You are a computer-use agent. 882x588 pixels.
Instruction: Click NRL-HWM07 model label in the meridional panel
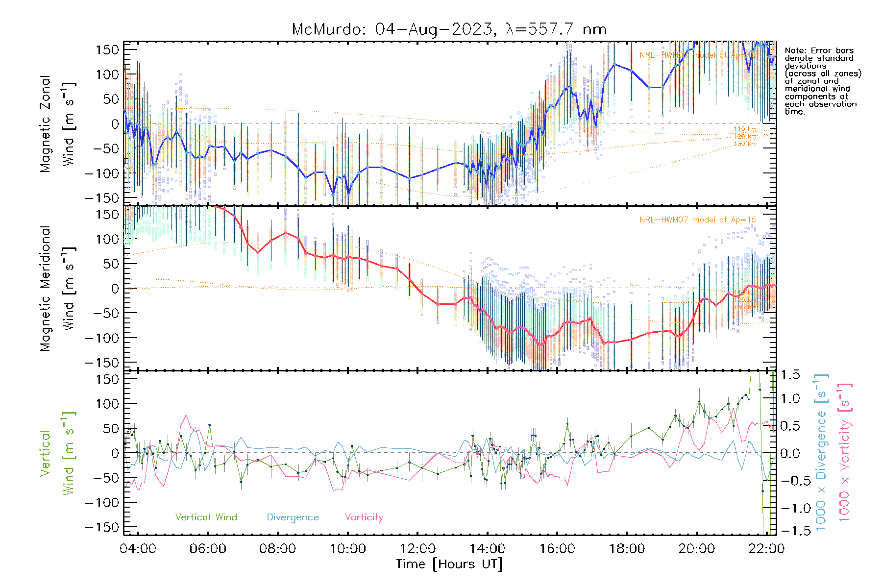click(x=698, y=220)
